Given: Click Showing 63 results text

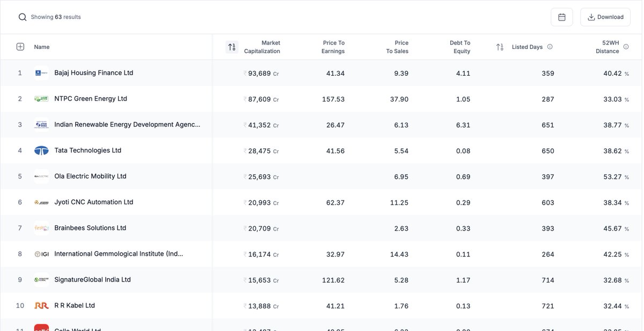Looking at the screenshot, I should pyautogui.click(x=56, y=17).
